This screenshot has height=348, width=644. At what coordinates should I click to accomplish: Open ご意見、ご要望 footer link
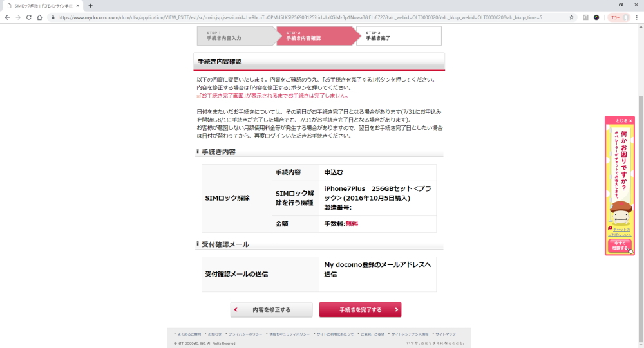[372, 334]
